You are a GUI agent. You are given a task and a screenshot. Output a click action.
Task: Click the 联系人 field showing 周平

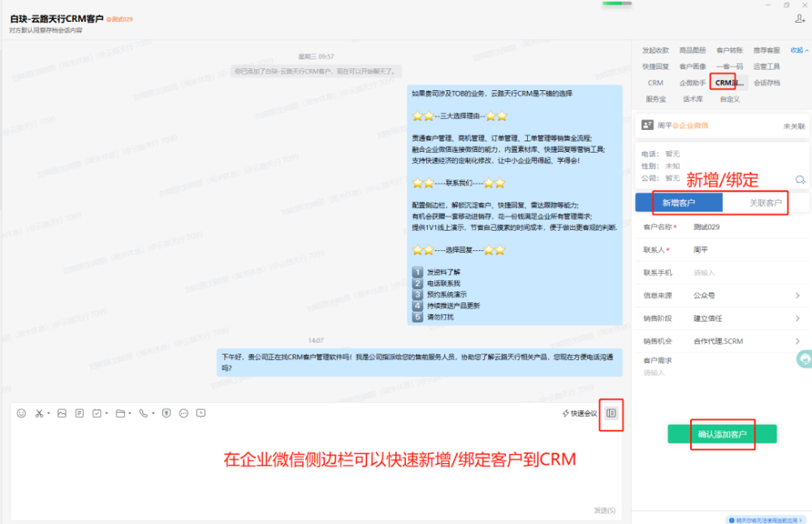[723, 250]
